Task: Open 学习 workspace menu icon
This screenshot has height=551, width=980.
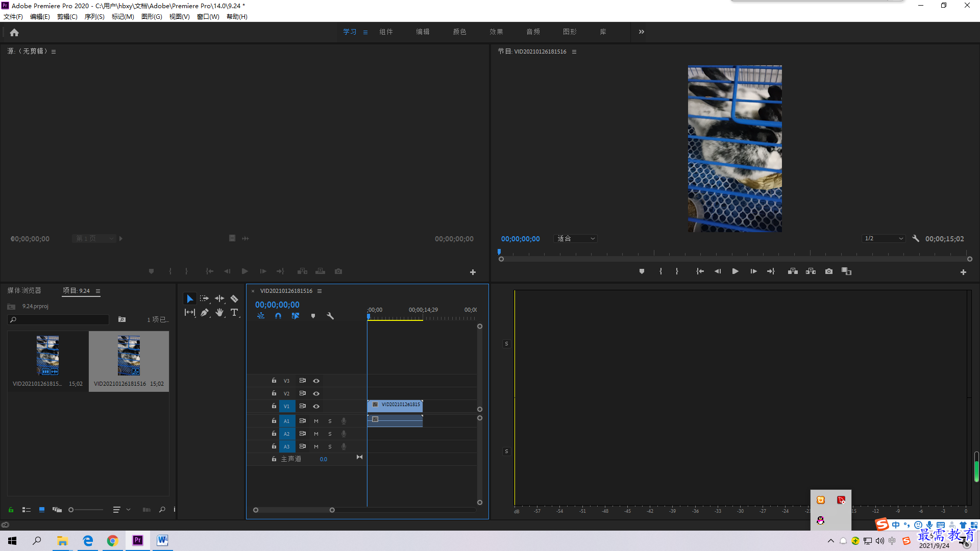Action: coord(365,32)
